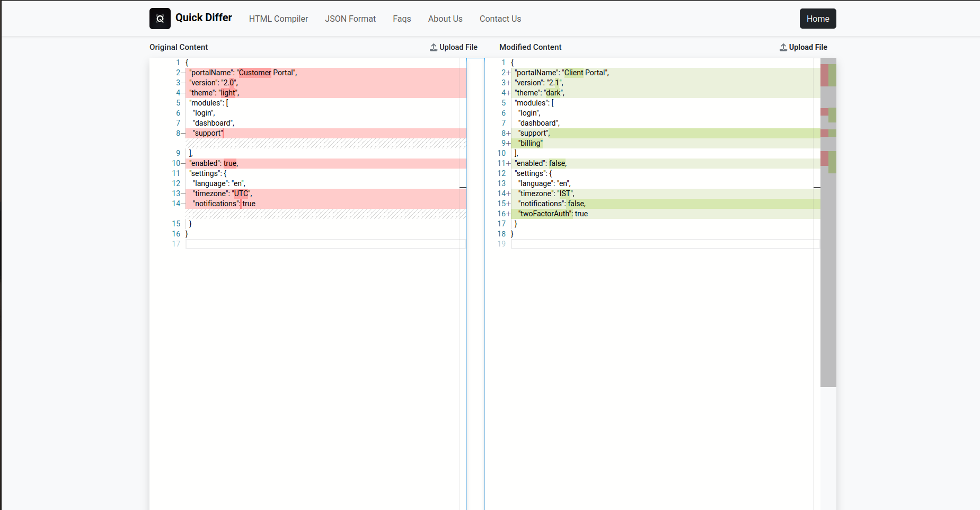Click "dashboard" in original editor
Image resolution: width=980 pixels, height=510 pixels.
coord(214,123)
